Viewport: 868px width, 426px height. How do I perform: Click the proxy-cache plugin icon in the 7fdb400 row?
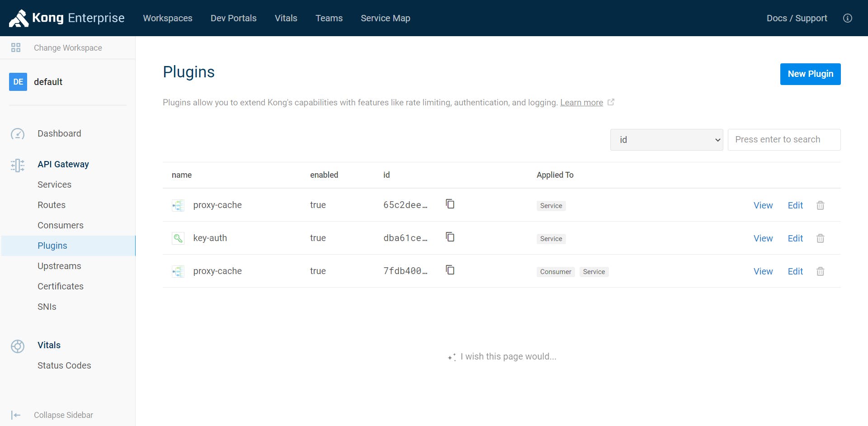pyautogui.click(x=178, y=271)
